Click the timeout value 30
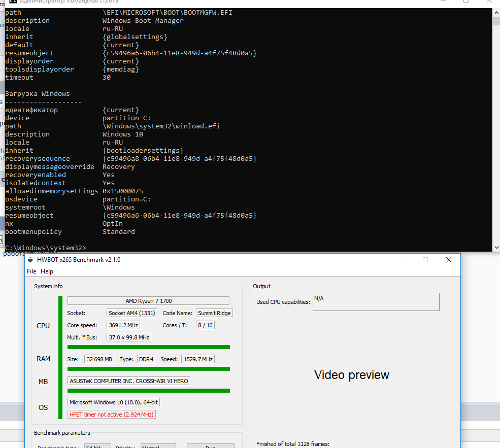 [x=107, y=78]
